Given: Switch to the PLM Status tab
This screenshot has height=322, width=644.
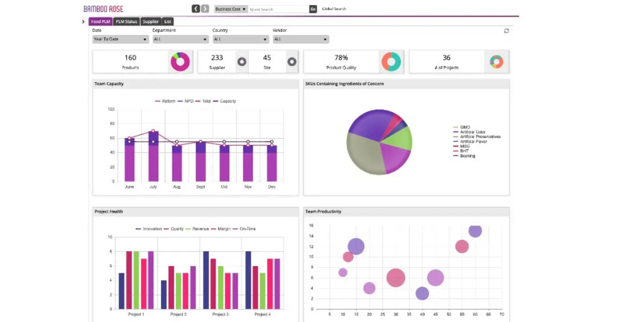Looking at the screenshot, I should (x=127, y=21).
